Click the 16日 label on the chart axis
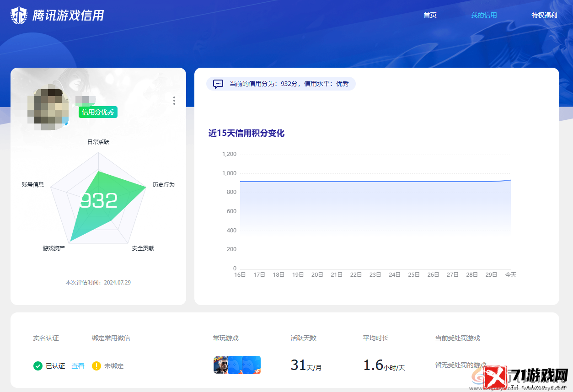573x392 pixels. click(x=240, y=275)
